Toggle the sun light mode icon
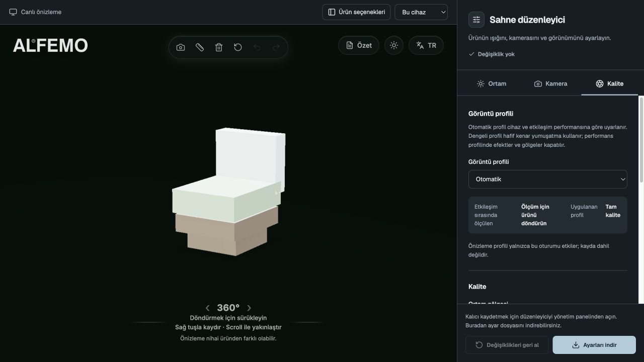Image resolution: width=644 pixels, height=362 pixels. [394, 45]
